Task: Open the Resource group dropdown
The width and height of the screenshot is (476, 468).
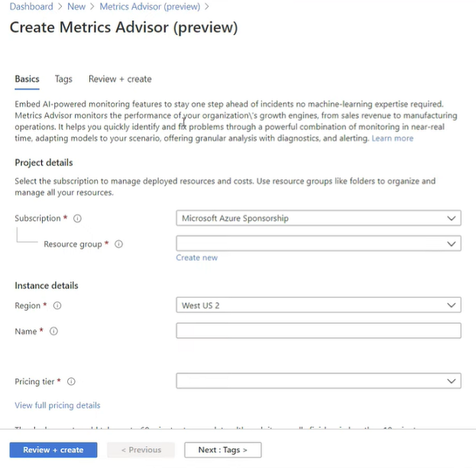Action: [x=319, y=243]
